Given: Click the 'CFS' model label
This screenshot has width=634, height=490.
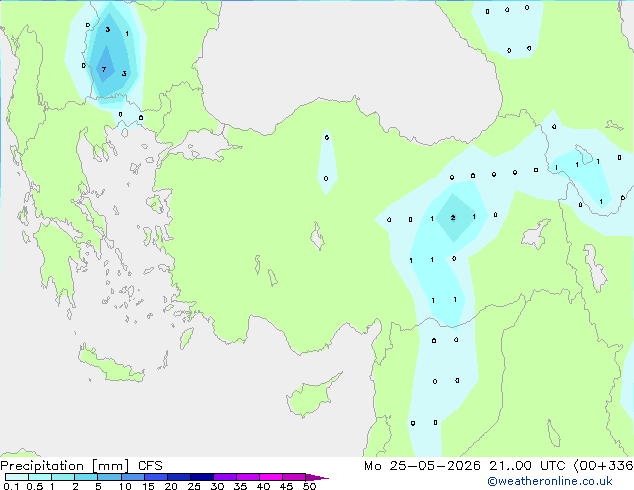Looking at the screenshot, I should tap(150, 466).
